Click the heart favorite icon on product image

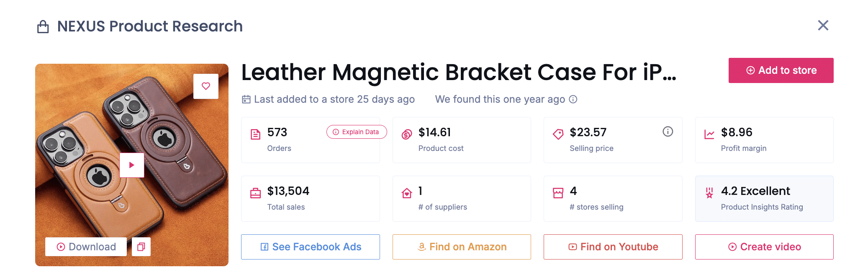click(x=205, y=86)
